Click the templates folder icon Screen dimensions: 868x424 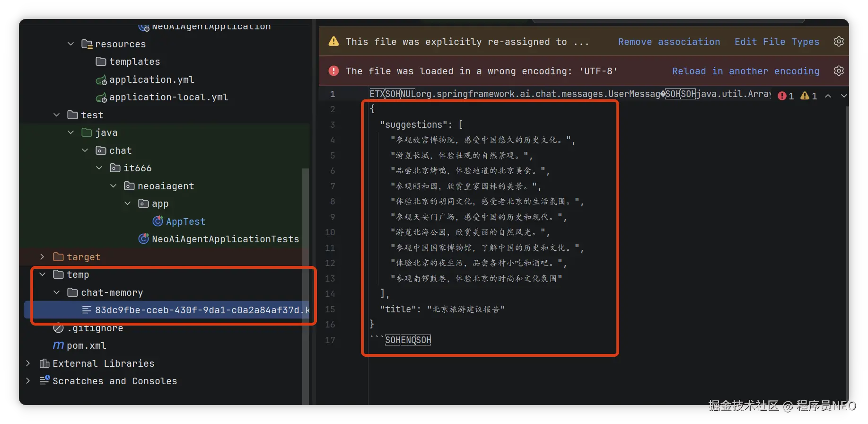tap(101, 62)
